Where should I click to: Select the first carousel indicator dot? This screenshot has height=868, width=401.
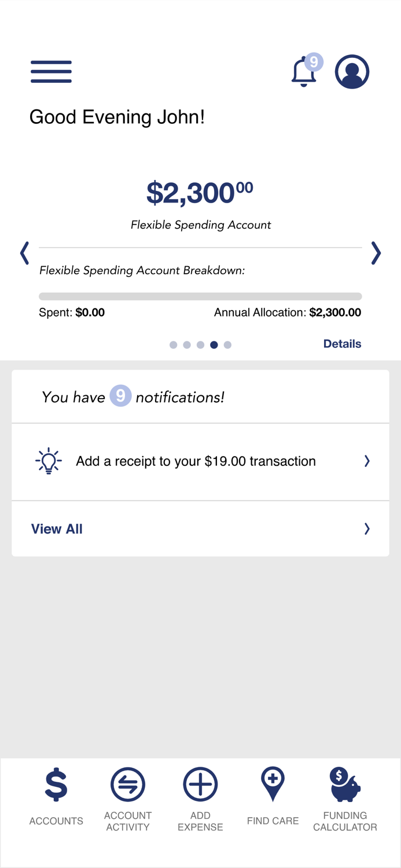click(x=174, y=344)
